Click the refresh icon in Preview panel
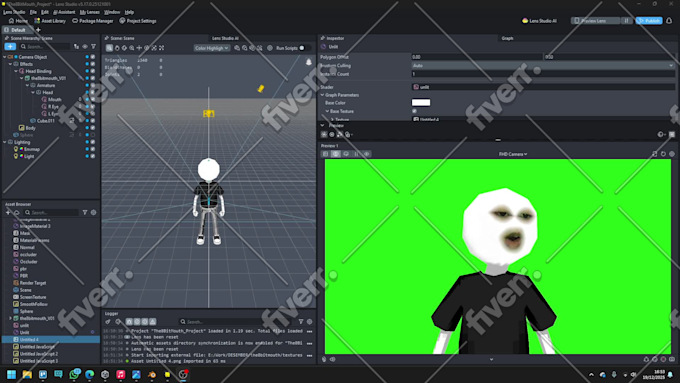Image resolution: width=680 pixels, height=383 pixels. 663,154
